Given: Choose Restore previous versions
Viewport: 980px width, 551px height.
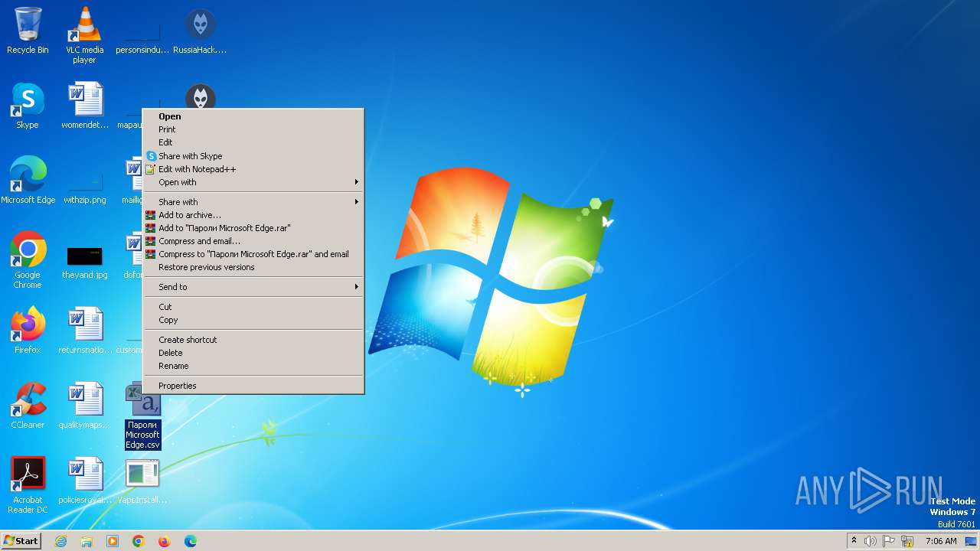Looking at the screenshot, I should [253, 267].
